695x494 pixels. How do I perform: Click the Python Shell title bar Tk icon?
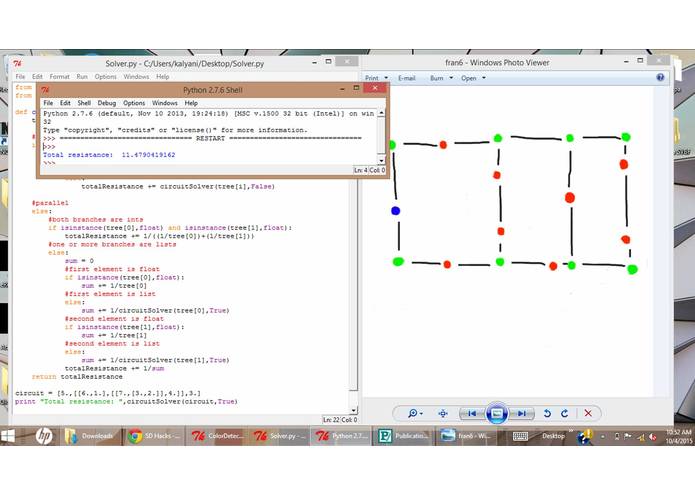45,90
